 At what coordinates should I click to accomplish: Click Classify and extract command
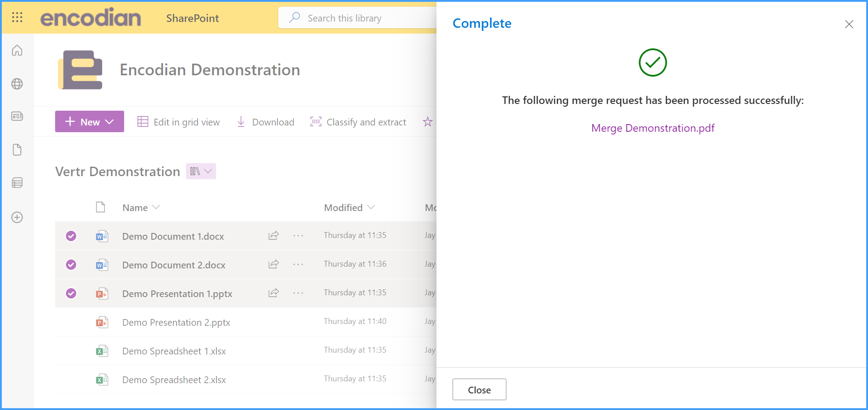click(x=358, y=122)
